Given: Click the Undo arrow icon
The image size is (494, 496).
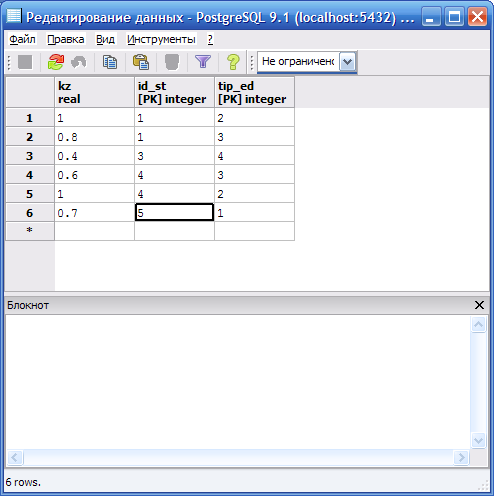Looking at the screenshot, I should point(79,62).
